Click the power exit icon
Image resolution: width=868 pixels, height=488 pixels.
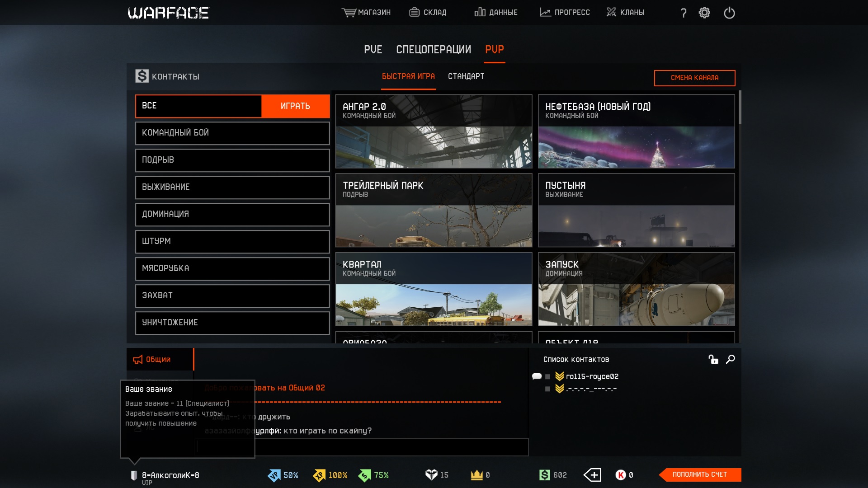coord(729,13)
